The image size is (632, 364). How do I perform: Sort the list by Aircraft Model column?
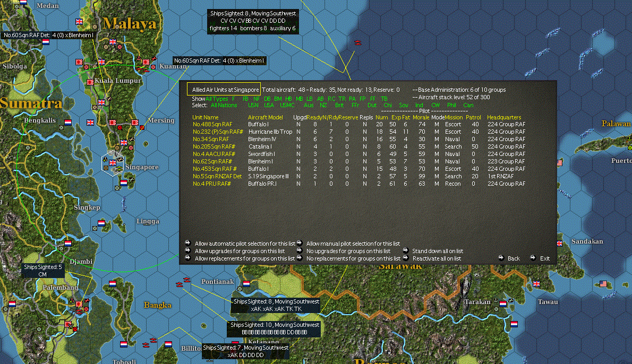[x=265, y=117]
